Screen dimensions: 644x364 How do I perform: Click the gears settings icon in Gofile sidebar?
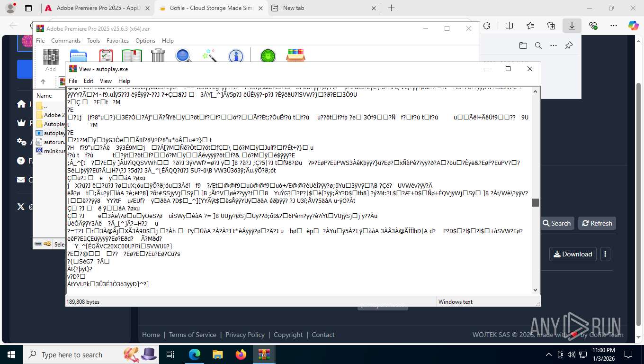pos(22,142)
